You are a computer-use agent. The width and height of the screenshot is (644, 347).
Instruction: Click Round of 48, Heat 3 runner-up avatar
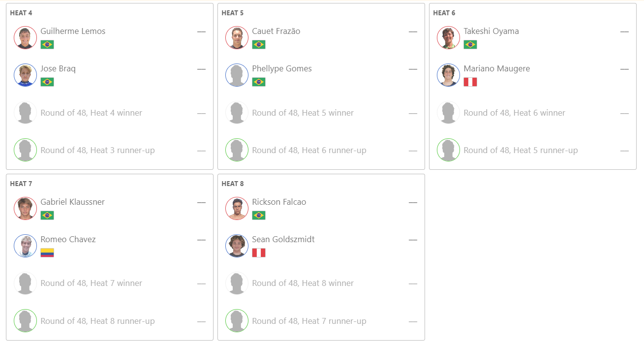click(26, 150)
